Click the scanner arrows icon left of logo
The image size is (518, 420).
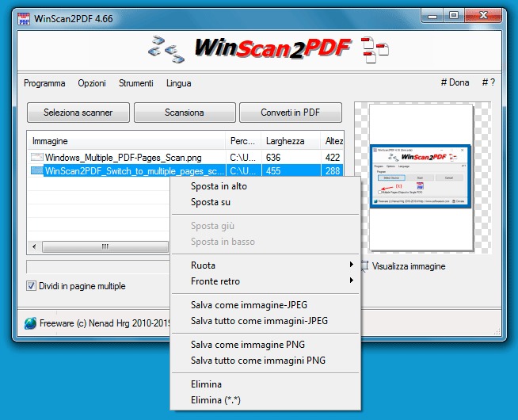point(166,48)
